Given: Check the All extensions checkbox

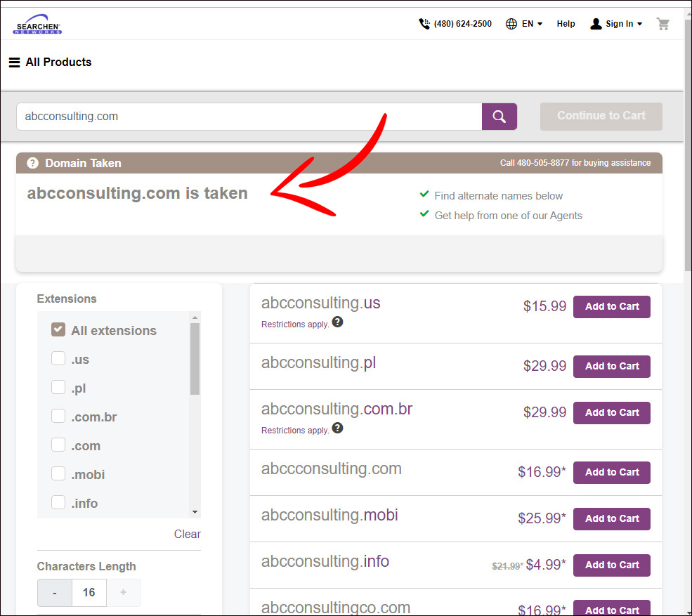Looking at the screenshot, I should point(58,329).
